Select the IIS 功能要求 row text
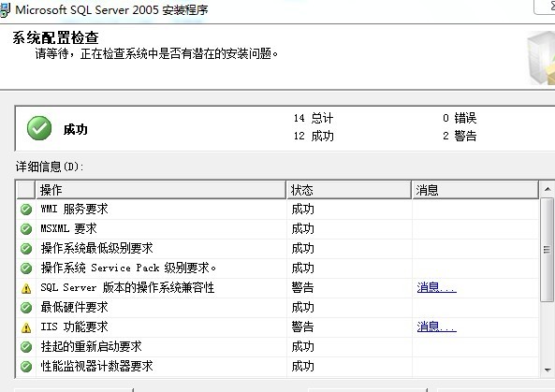 [74, 327]
